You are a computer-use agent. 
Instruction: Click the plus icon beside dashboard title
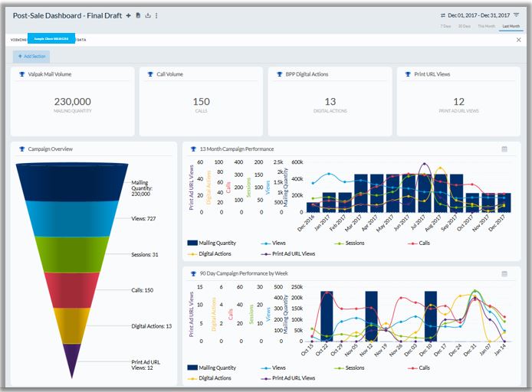(129, 15)
